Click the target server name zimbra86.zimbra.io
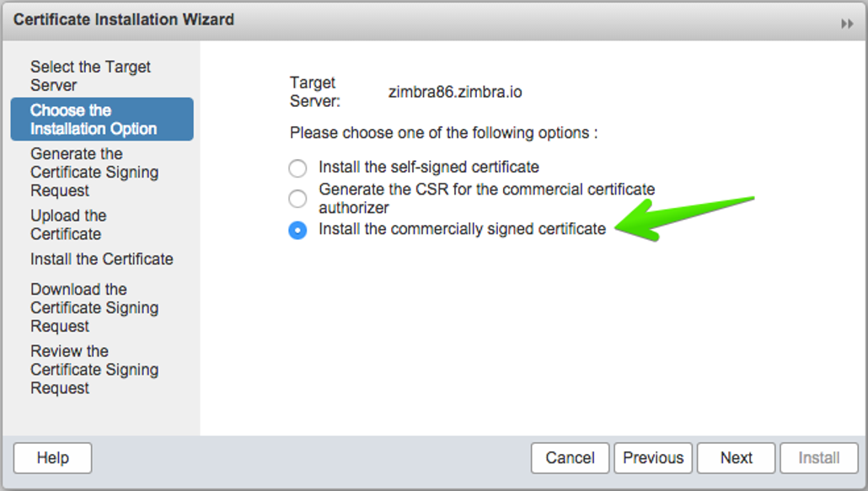Viewport: 868px width, 491px height. coord(455,92)
